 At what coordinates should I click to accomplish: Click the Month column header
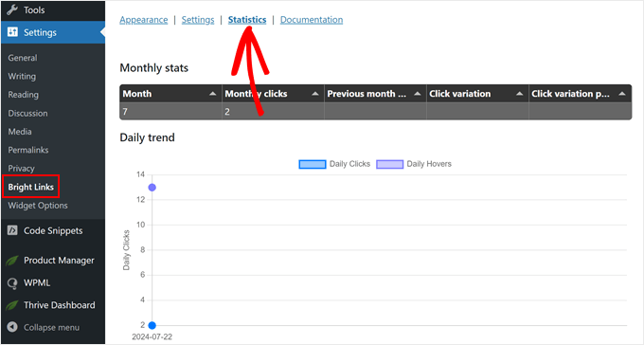(170, 94)
